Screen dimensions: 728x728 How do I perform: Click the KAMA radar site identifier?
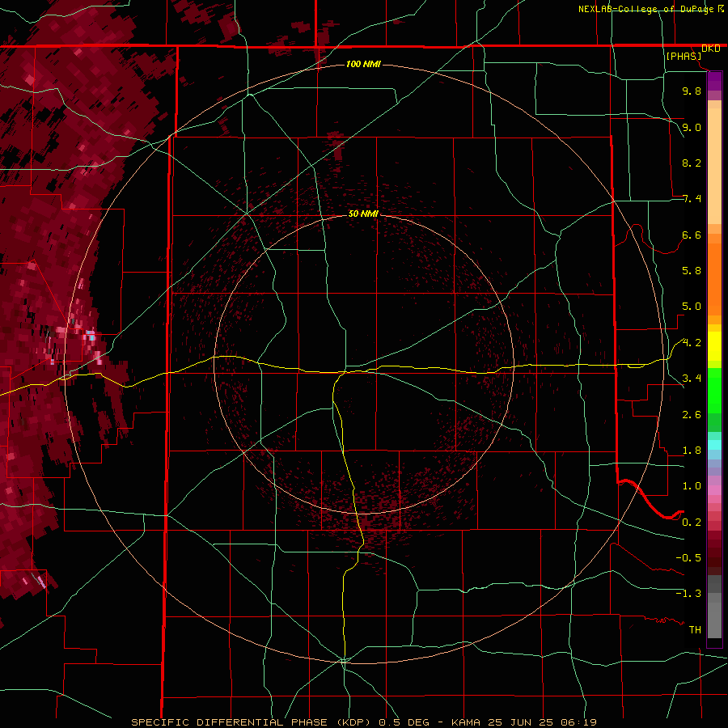pos(466,722)
